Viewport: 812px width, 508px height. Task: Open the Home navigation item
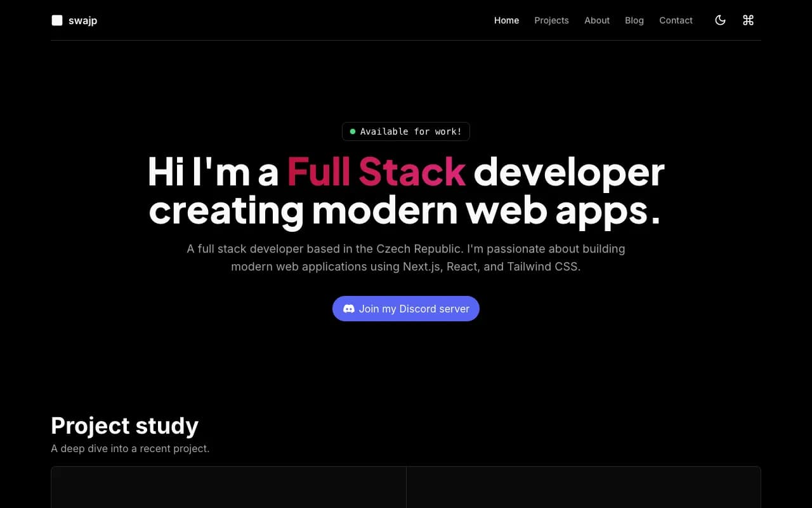506,20
